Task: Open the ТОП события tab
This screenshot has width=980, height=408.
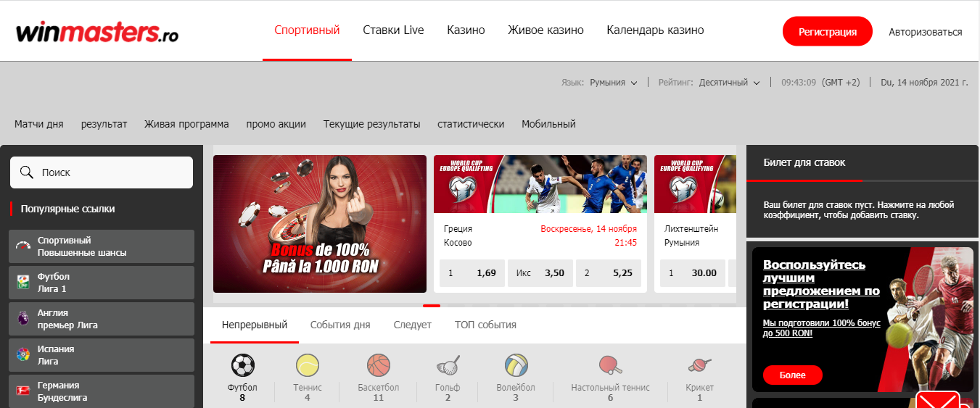Action: [485, 325]
